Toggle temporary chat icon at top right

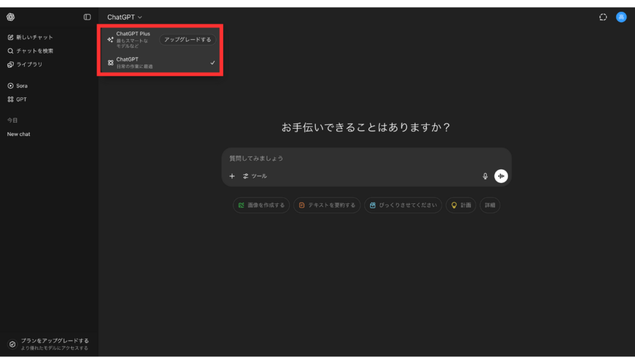click(x=603, y=17)
